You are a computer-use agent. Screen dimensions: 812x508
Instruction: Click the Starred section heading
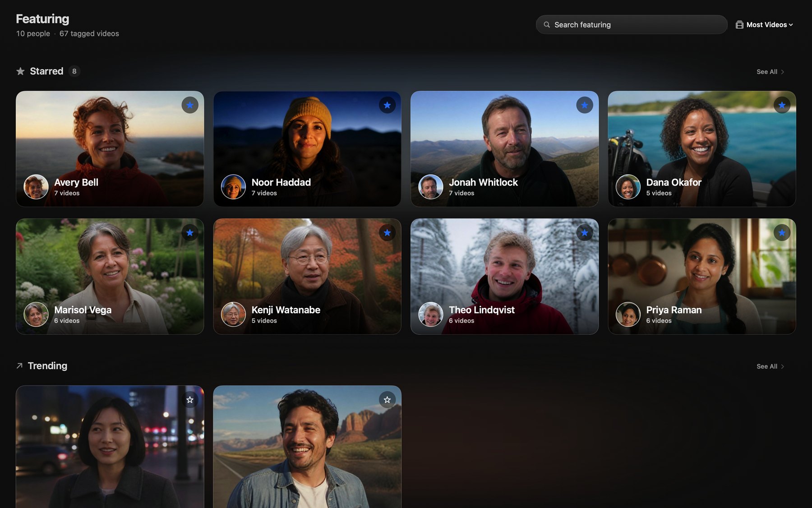(x=46, y=71)
